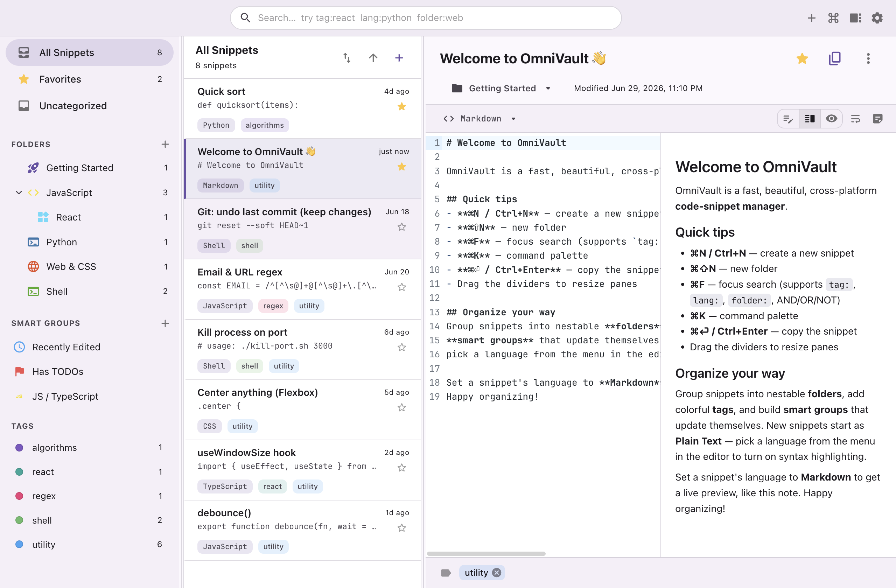Filter by the algorithms tag purple dot
Image resolution: width=896 pixels, height=588 pixels.
pos(19,448)
